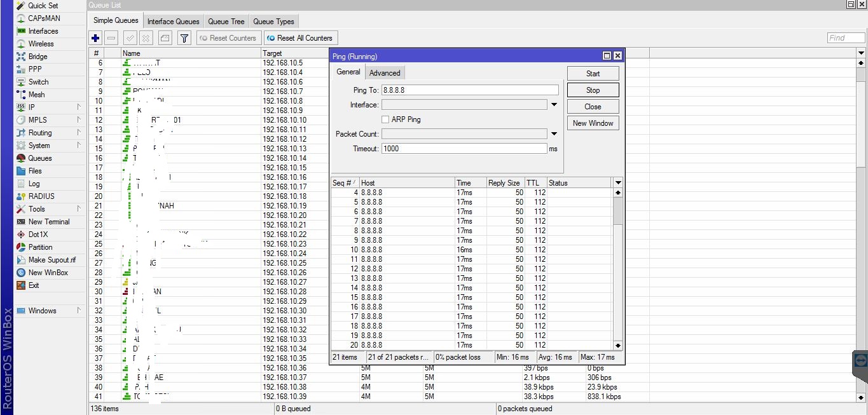Click the Timeout input field
The width and height of the screenshot is (868, 415).
tap(464, 149)
